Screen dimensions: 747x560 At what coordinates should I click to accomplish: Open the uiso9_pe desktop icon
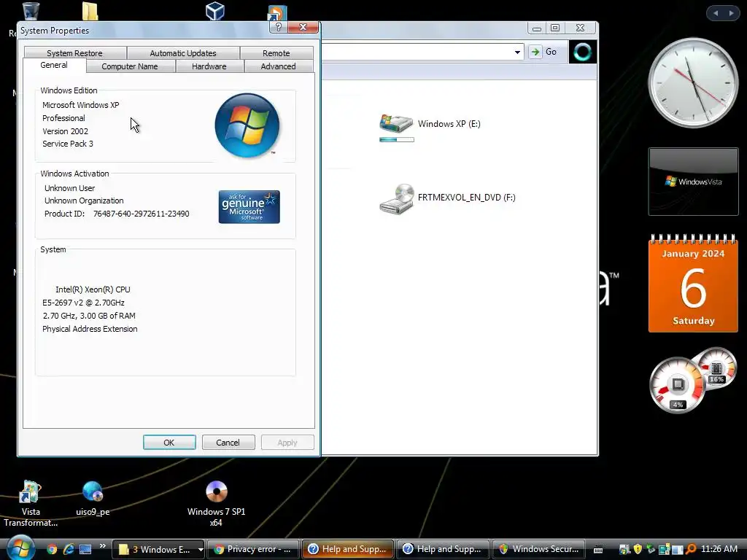coord(93,499)
